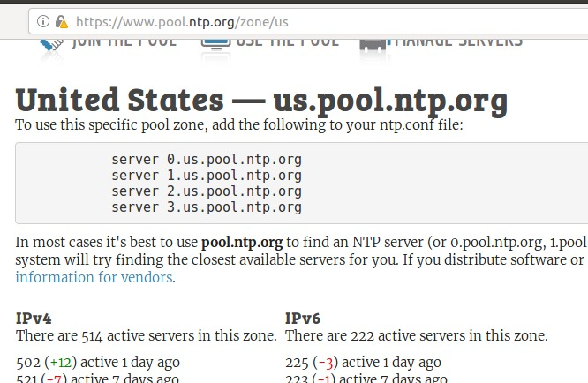
Task: Click the URL address bar field
Action: [x=308, y=22]
